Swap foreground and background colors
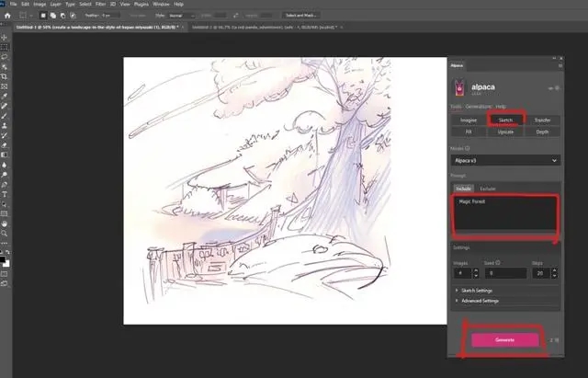This screenshot has height=378, width=588. pos(8,252)
